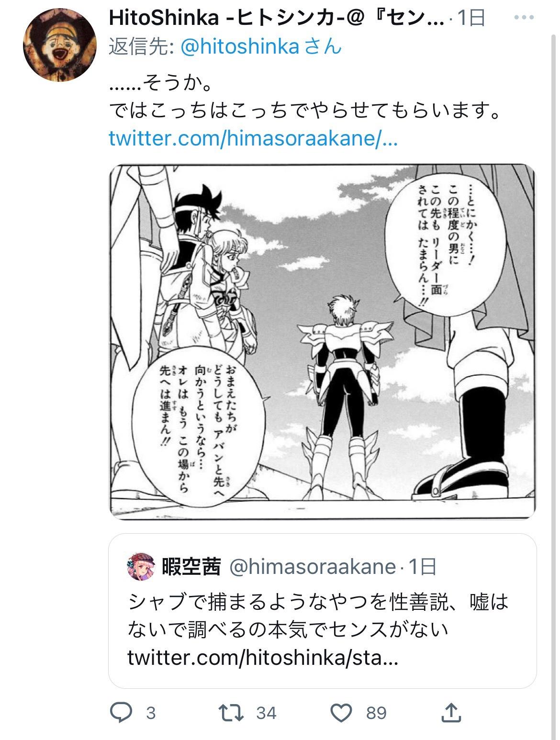Screen dimensions: 560x740
Task: Open the three-dot more options menu
Action: coord(523,18)
